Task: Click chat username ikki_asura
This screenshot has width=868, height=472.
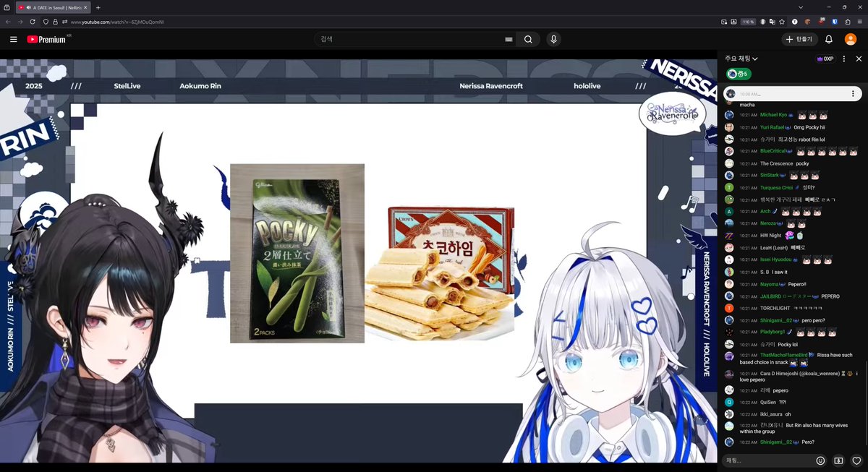Action: pyautogui.click(x=771, y=413)
